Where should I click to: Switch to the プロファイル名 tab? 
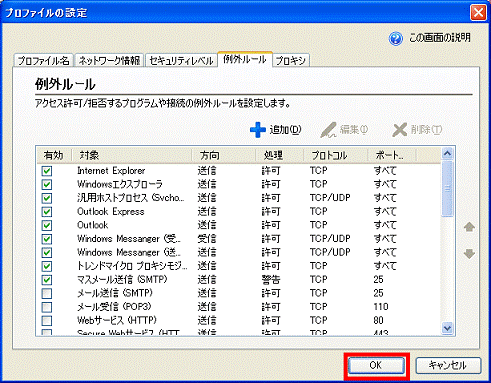click(43, 61)
